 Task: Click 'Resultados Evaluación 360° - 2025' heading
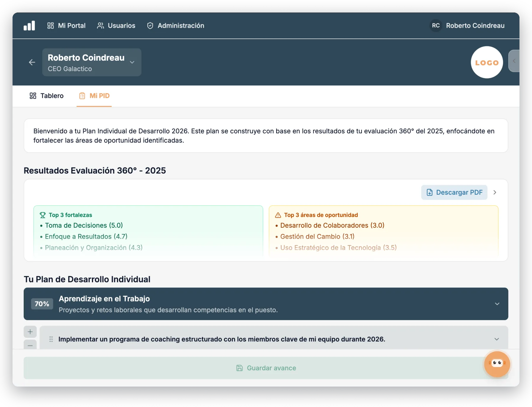pyautogui.click(x=95, y=171)
